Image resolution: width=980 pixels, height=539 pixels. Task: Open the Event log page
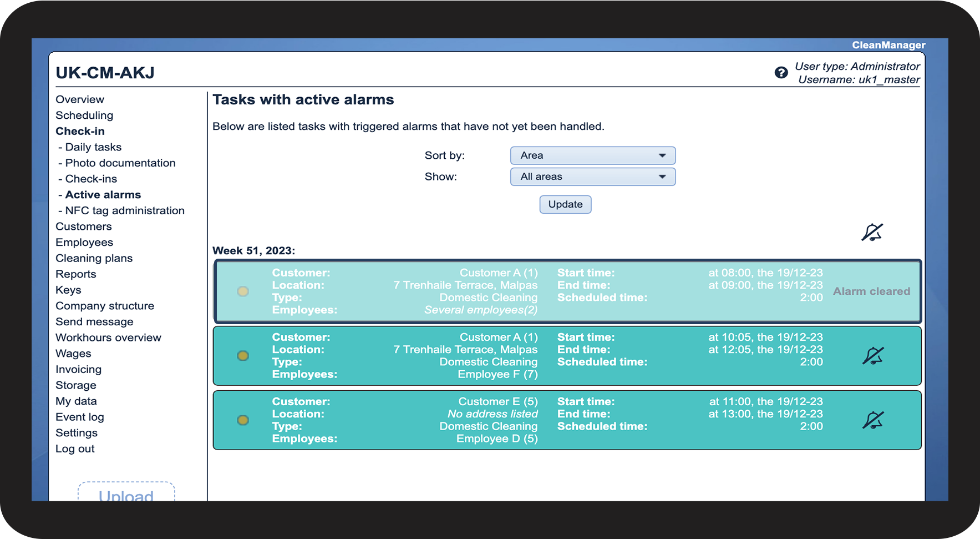80,417
